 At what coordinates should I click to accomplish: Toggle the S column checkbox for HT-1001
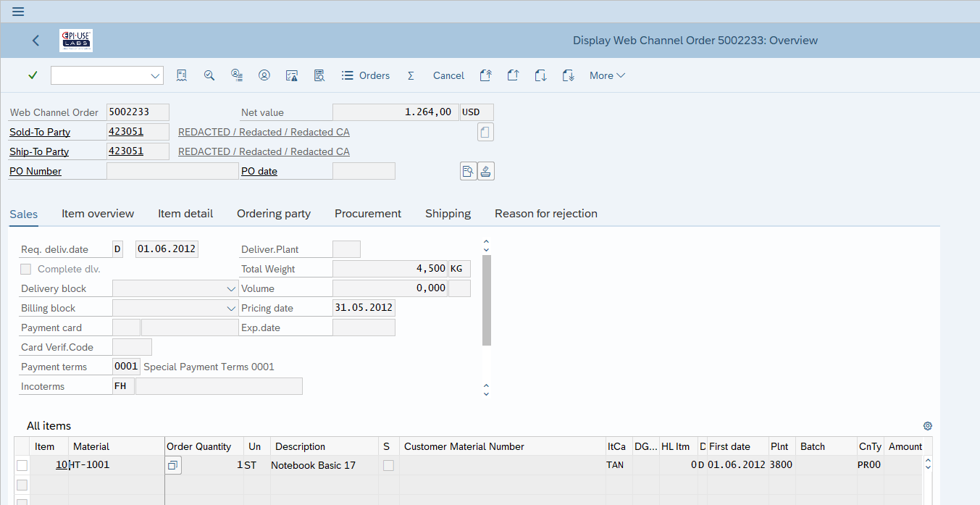point(389,465)
